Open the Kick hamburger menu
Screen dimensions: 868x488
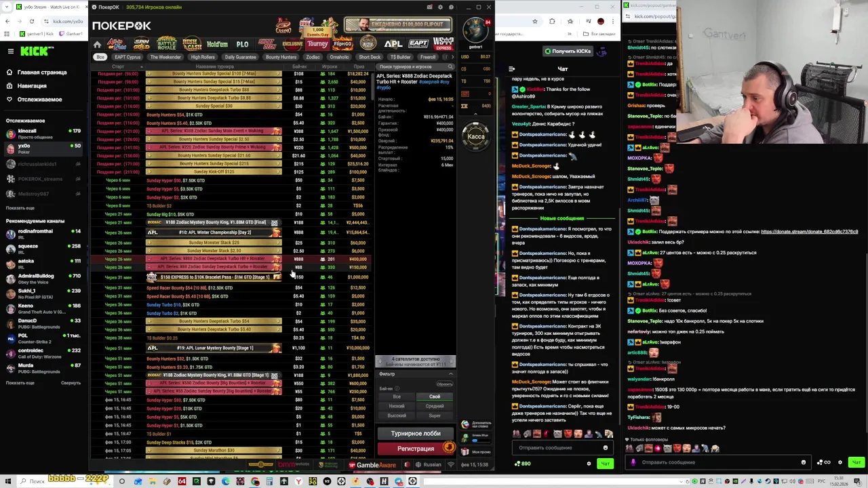[x=10, y=52]
